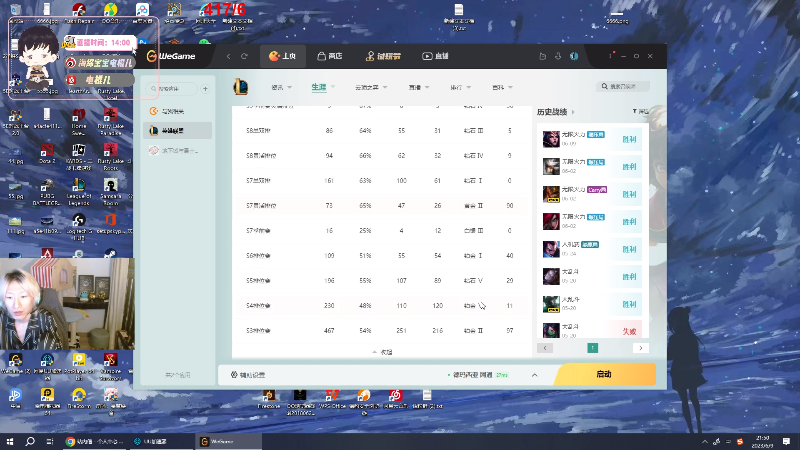Go to previous match history page
Image resolution: width=800 pixels, height=450 pixels.
point(545,348)
